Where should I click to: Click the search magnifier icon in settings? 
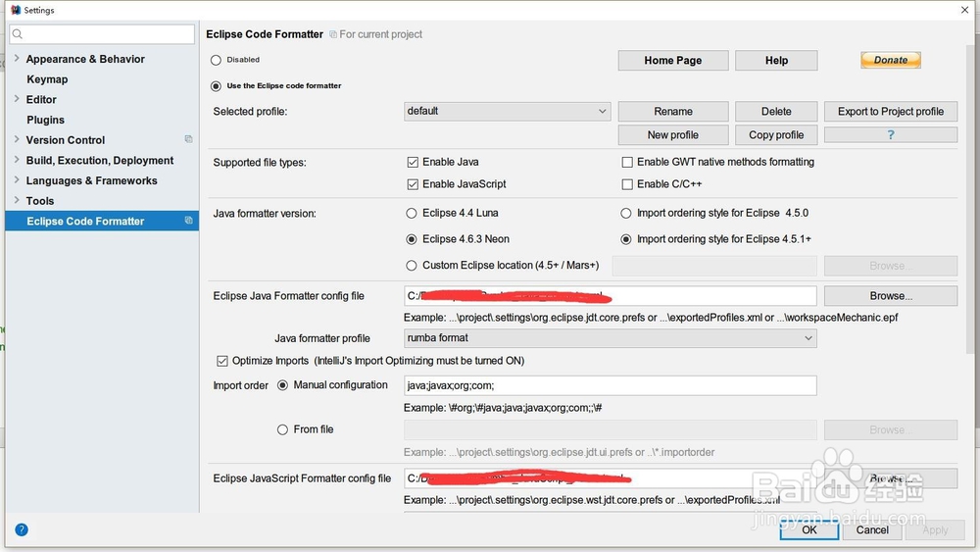tap(18, 33)
